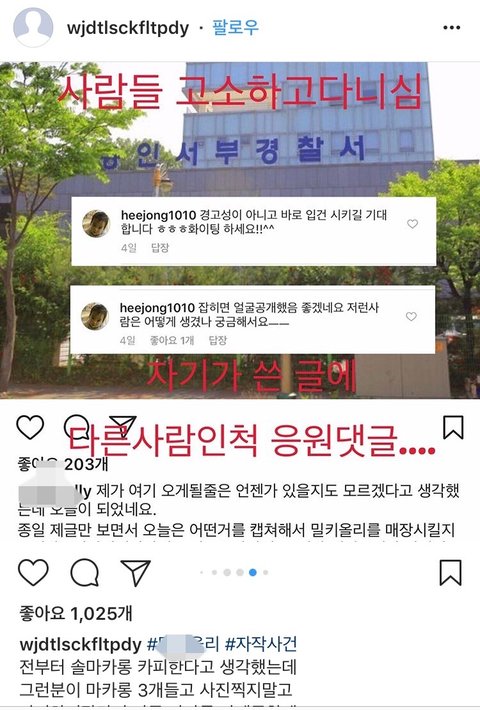This screenshot has width=480, height=710.
Task: Tap the bookmark icon in the embedded post
Action: pos(453,427)
